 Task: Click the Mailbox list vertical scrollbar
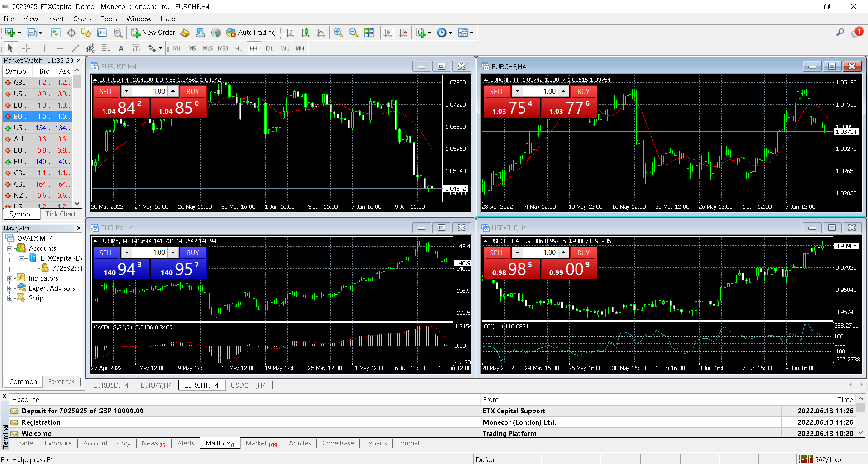pos(860,416)
